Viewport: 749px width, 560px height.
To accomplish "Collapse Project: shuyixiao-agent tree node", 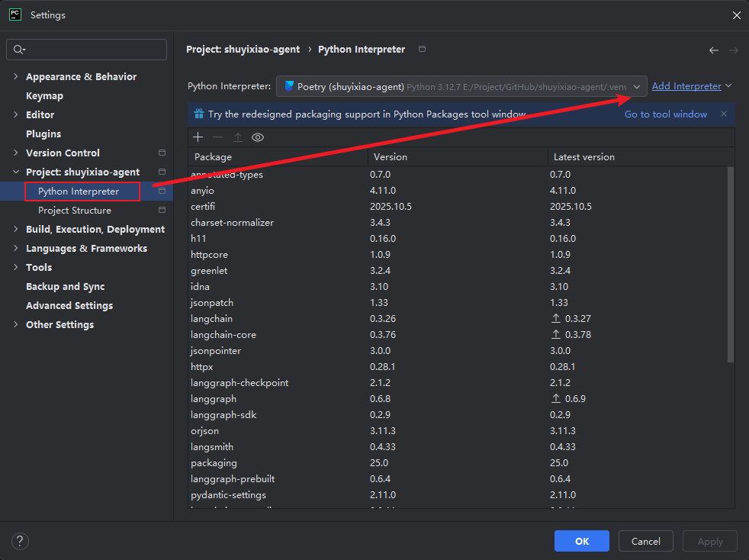I will click(16, 172).
